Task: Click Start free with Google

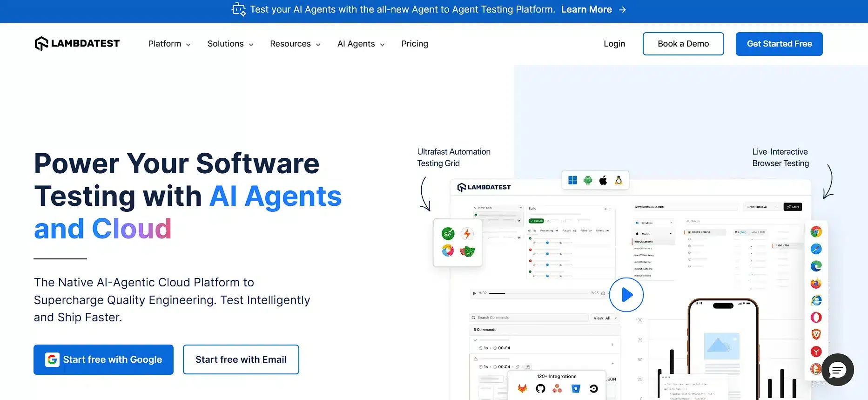Action: [x=103, y=359]
